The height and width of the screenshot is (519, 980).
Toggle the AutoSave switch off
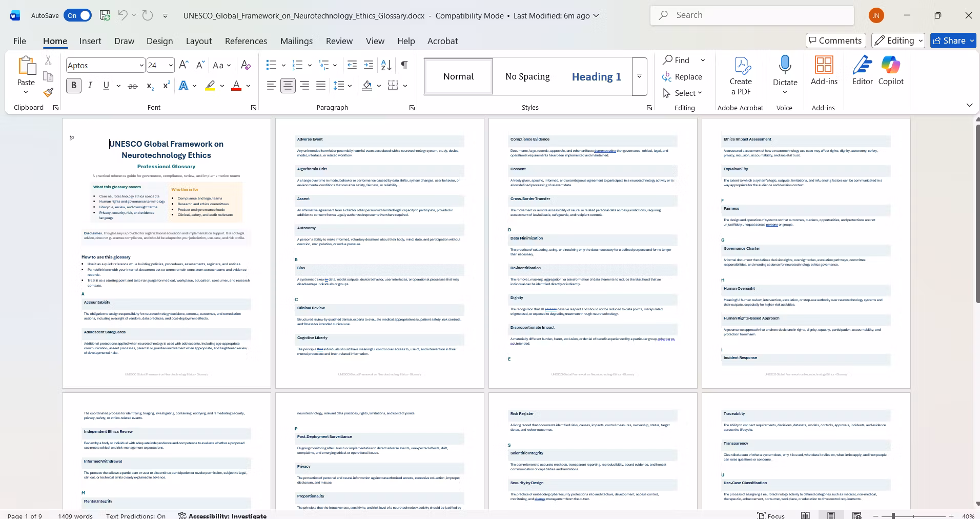tap(77, 15)
